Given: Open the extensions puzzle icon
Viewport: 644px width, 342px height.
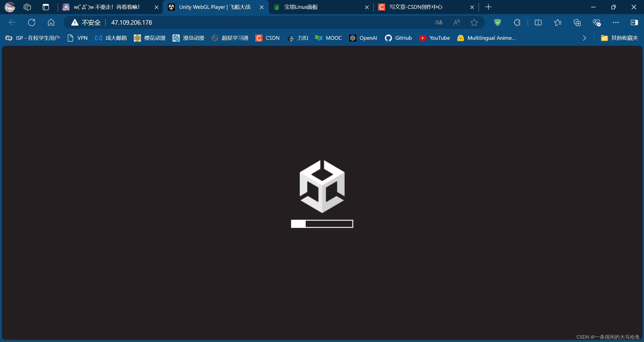Looking at the screenshot, I should click(x=517, y=22).
